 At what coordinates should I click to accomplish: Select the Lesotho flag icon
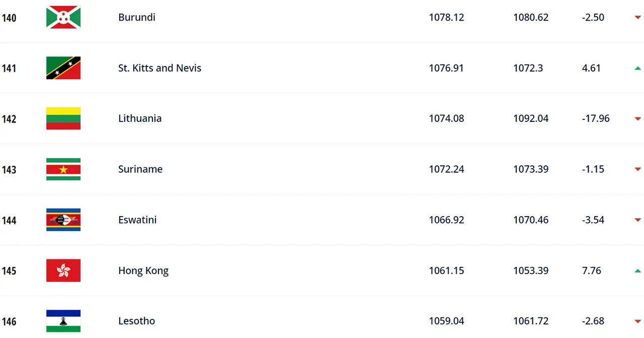click(63, 321)
